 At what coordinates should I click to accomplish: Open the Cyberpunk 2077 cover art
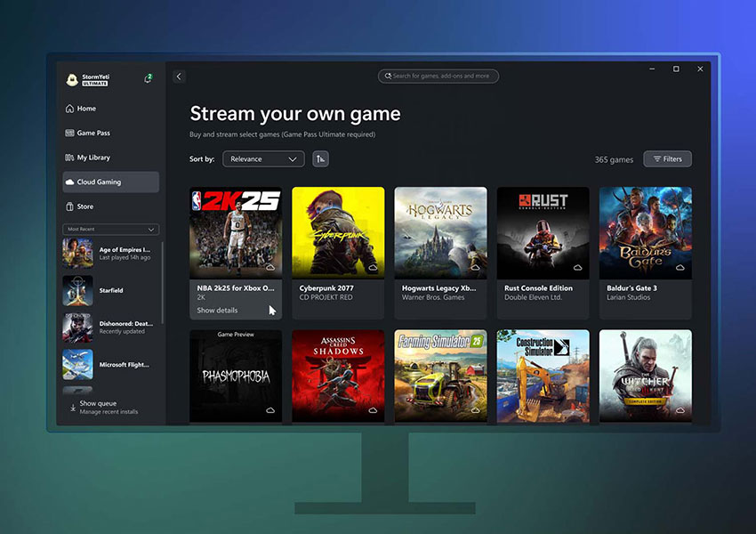tap(338, 233)
